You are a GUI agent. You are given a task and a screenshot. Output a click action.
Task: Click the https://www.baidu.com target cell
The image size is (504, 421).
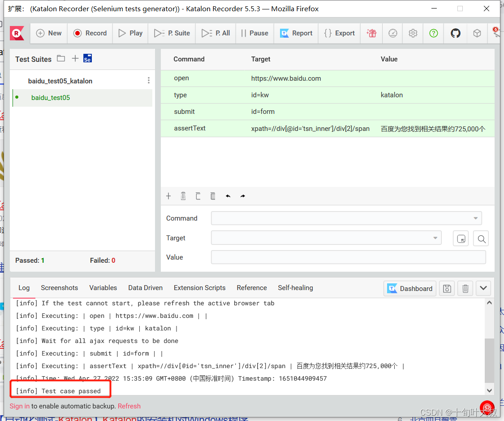[x=286, y=78]
